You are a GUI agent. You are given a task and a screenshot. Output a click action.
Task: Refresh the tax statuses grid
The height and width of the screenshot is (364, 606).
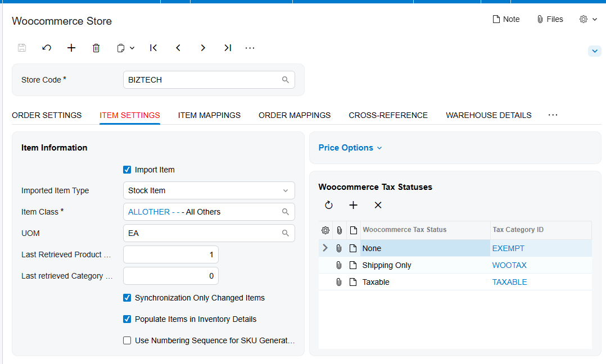click(329, 205)
